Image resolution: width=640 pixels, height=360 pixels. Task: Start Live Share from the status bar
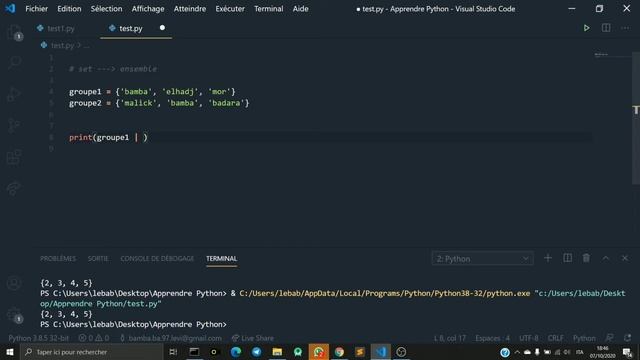(x=253, y=338)
